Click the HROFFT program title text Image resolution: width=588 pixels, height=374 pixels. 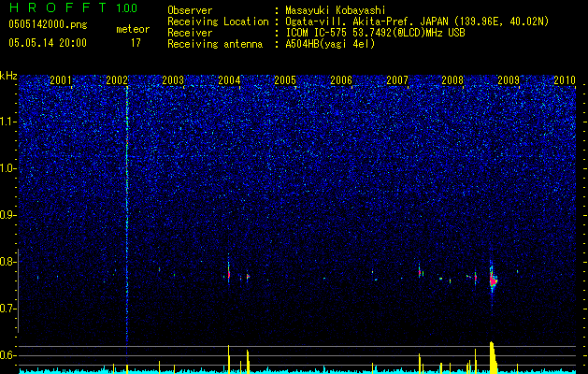click(59, 7)
